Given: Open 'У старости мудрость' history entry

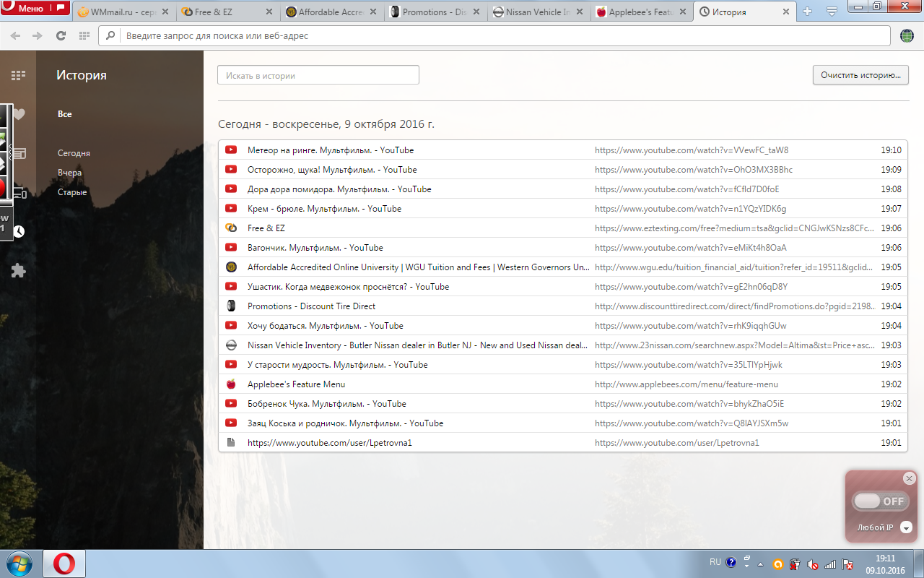Looking at the screenshot, I should click(338, 365).
